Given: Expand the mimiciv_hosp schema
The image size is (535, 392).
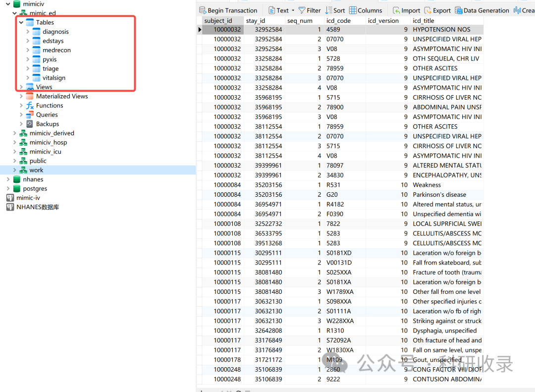Looking at the screenshot, I should click(x=14, y=142).
